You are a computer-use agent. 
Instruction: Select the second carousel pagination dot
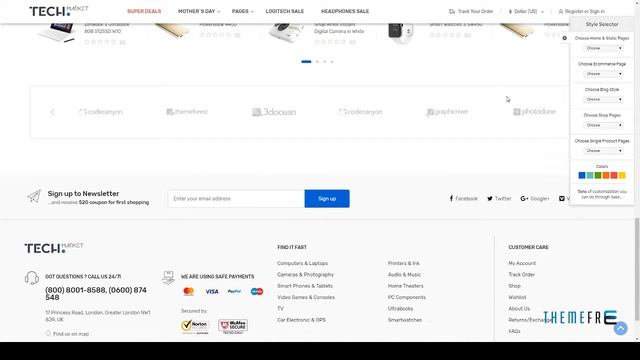(x=317, y=62)
